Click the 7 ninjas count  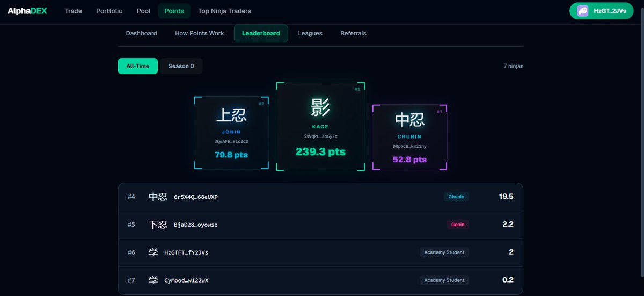click(513, 66)
